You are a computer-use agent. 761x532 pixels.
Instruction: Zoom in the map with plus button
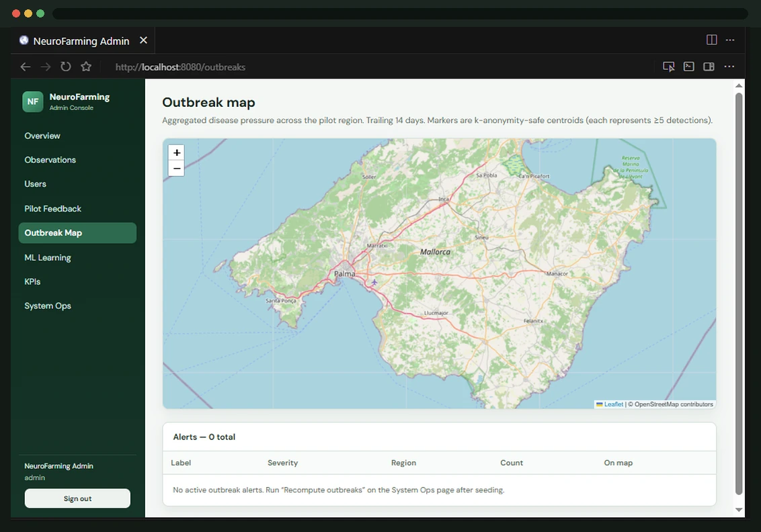pos(177,152)
